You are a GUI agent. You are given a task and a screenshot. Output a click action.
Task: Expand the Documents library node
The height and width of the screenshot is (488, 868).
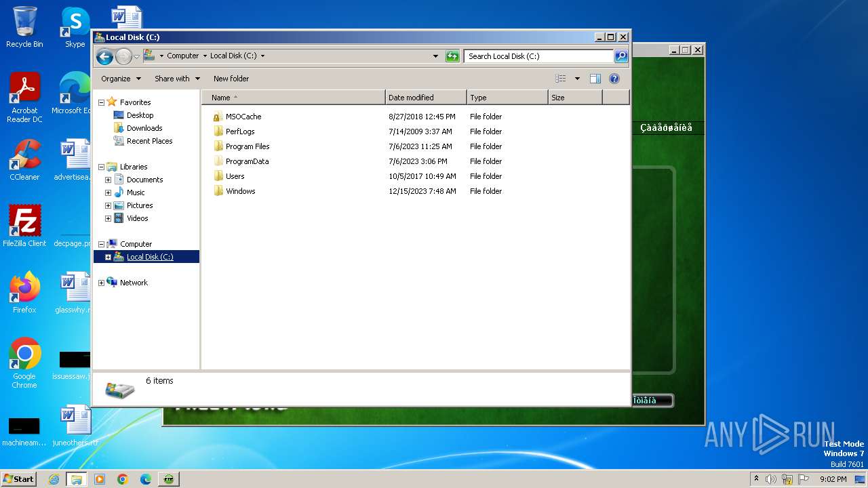pyautogui.click(x=108, y=180)
